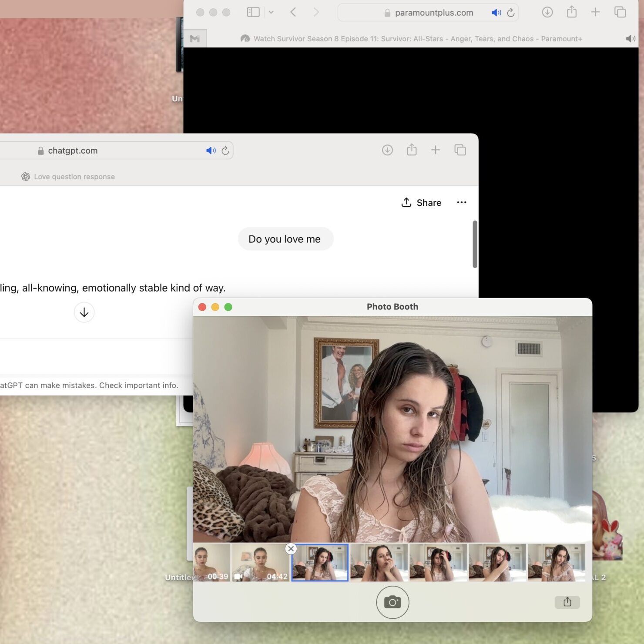Click the Photo Booth share button

coord(567,602)
